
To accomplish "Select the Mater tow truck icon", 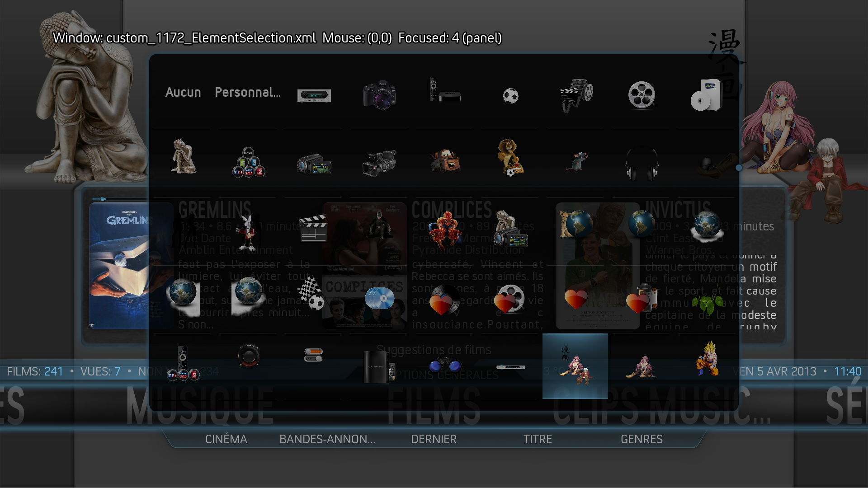I will click(x=445, y=160).
